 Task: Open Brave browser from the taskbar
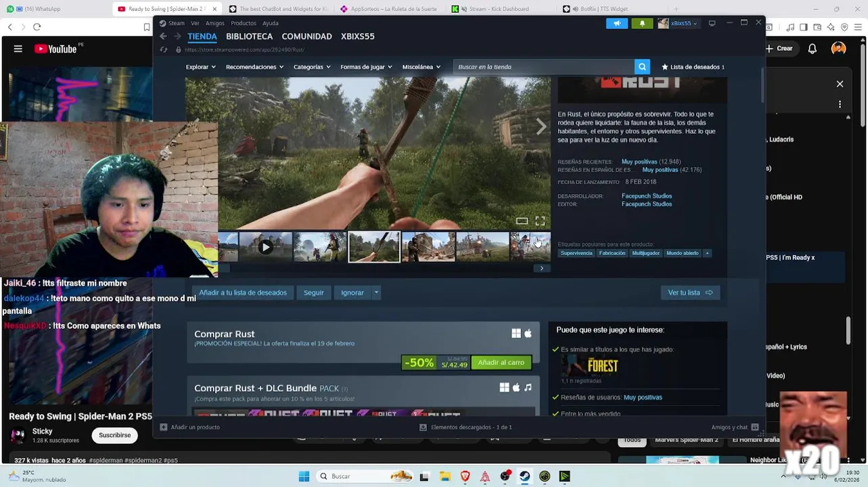465,476
